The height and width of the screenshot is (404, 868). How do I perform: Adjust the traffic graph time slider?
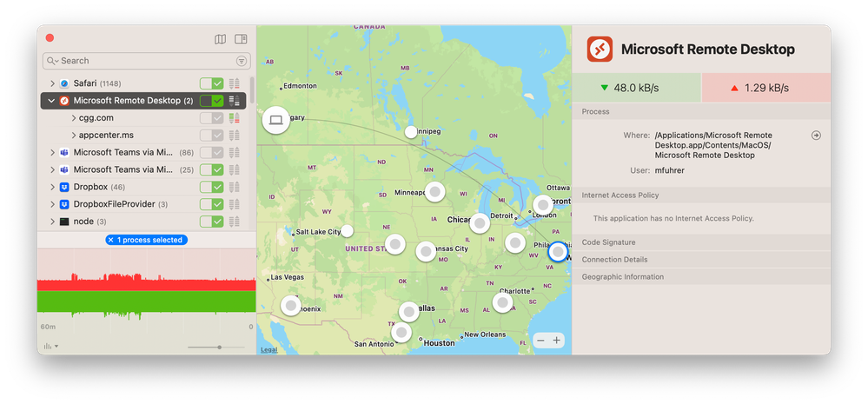(220, 347)
